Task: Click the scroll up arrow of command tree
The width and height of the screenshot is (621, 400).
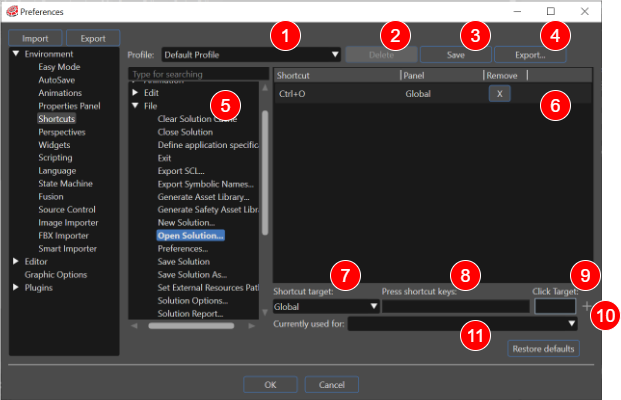Action: click(265, 88)
